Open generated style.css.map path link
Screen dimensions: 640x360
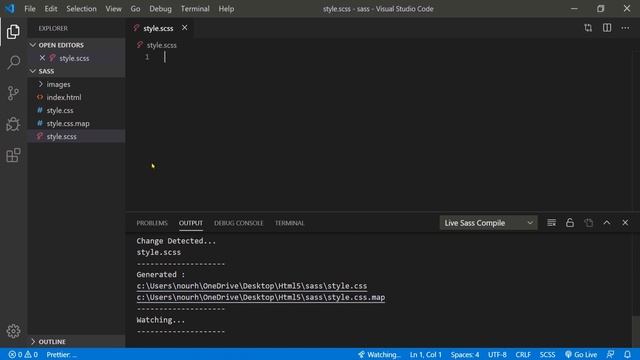(x=260, y=297)
